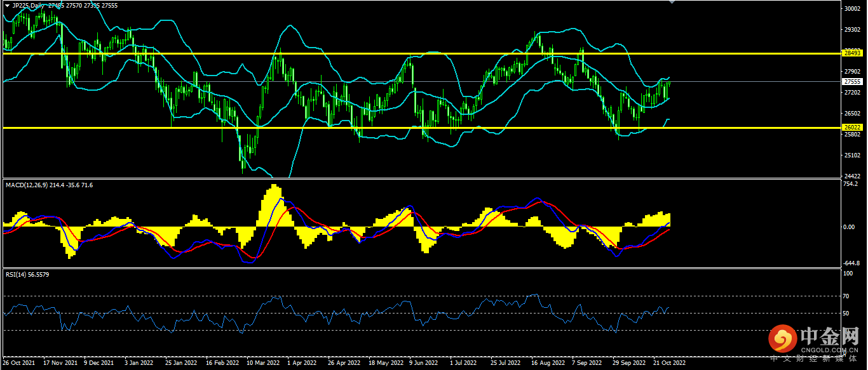The image size is (868, 370).
Task: Open the triangle menu before JP225 Daily
Action: tap(7, 4)
